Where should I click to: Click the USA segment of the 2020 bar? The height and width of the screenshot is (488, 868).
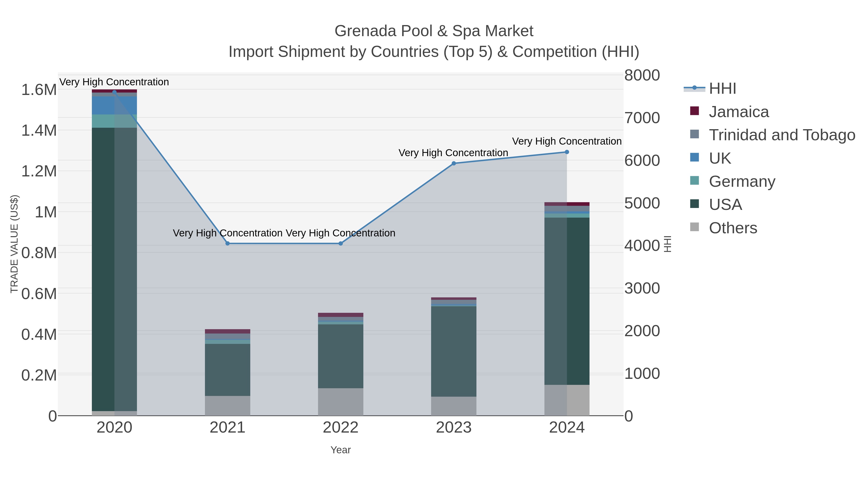point(114,269)
